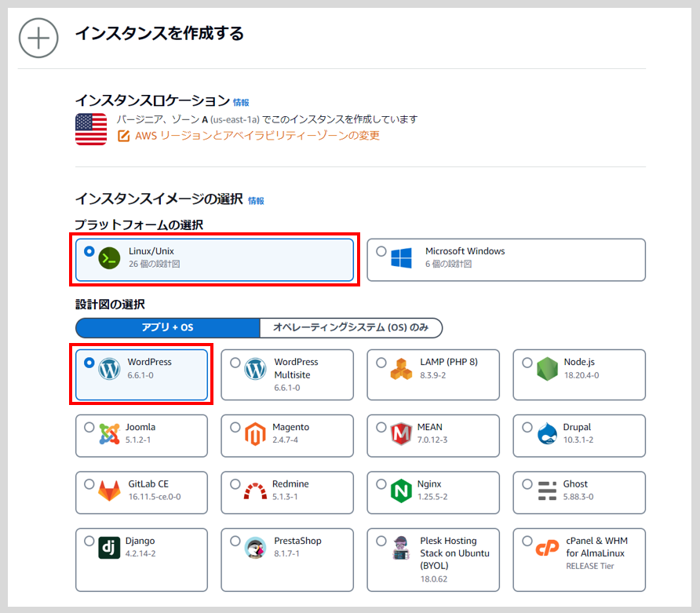Select the Drupal blueprint radio button
The image size is (700, 613).
527,427
